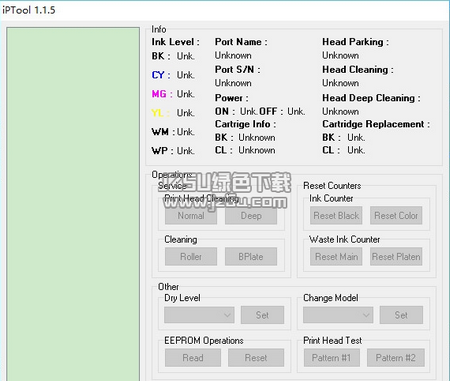Start Deep print head cleaning
The height and width of the screenshot is (381, 450).
(x=251, y=216)
